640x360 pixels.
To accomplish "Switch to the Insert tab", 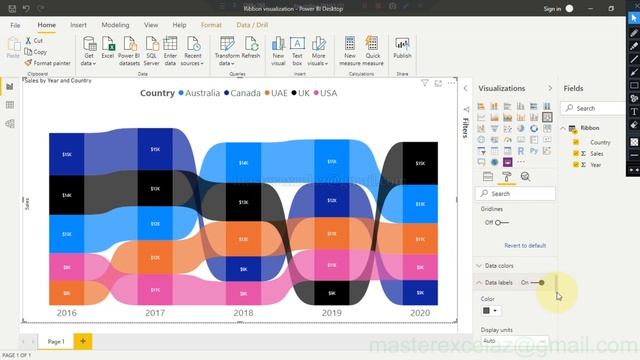I will (x=78, y=25).
